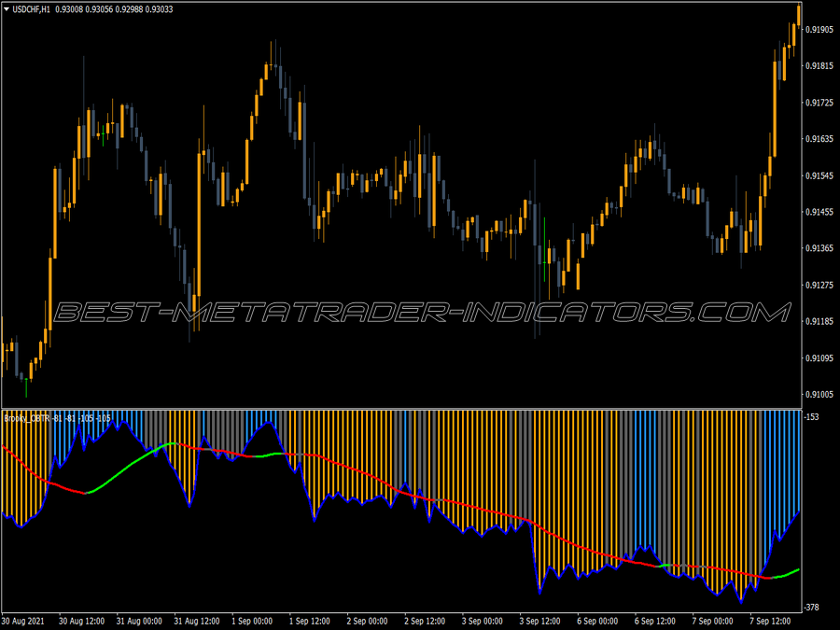Select the open price 0.93008 in the header

[68, 9]
